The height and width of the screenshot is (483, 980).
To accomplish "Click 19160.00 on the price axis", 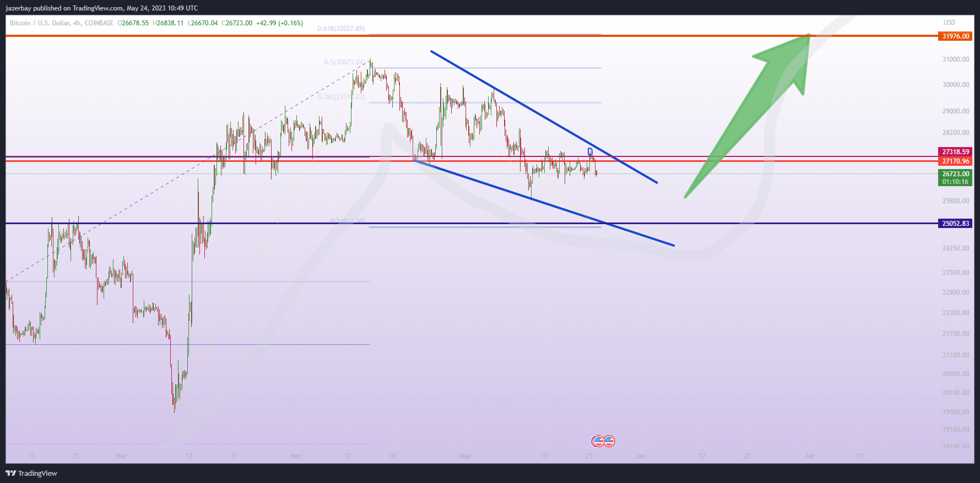I will [956, 430].
